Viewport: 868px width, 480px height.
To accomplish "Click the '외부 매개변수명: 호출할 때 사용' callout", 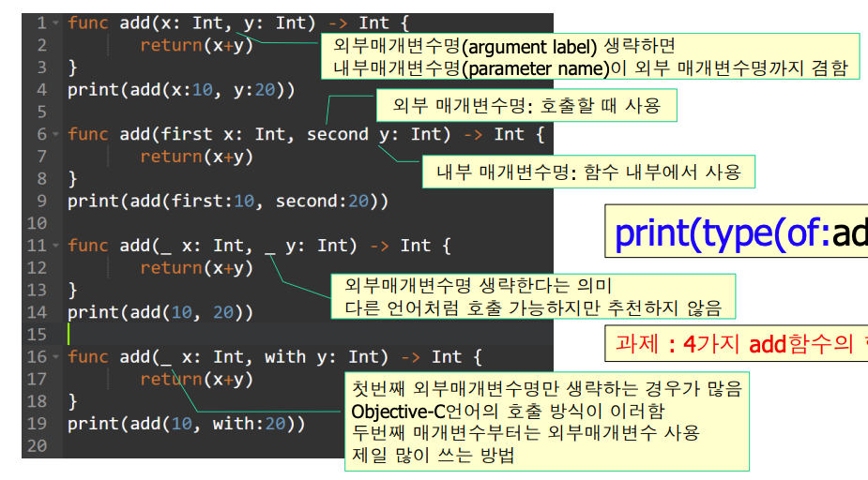I will tap(525, 106).
